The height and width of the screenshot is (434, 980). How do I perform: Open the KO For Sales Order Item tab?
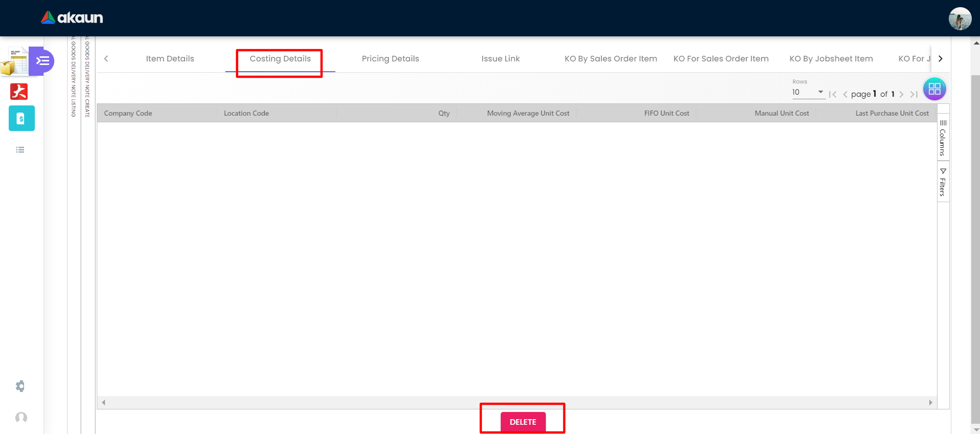[x=721, y=59]
